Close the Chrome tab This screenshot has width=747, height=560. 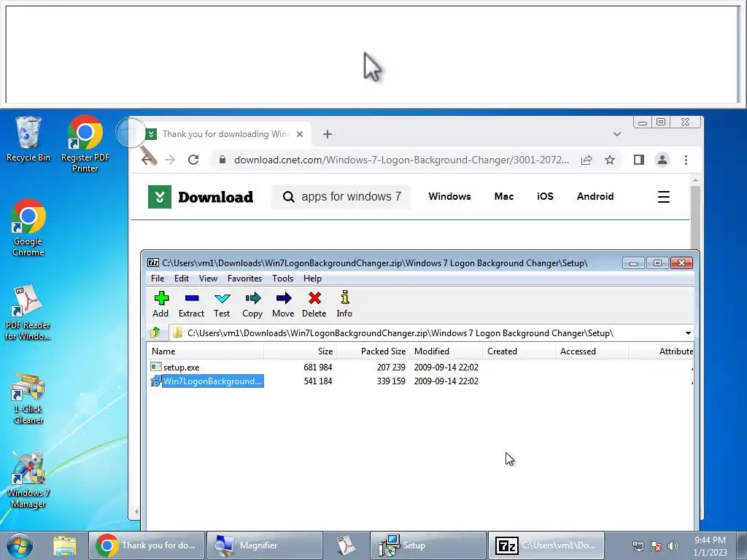[x=300, y=134]
